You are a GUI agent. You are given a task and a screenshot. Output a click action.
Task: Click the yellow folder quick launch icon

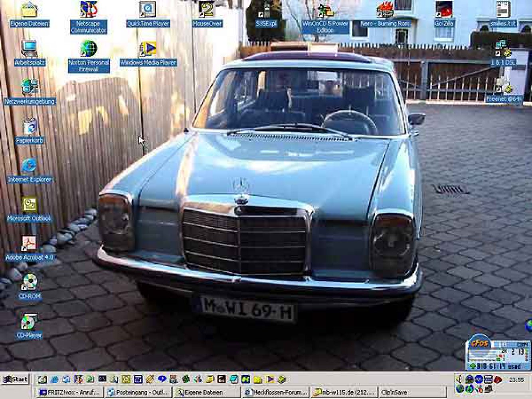tap(258, 379)
